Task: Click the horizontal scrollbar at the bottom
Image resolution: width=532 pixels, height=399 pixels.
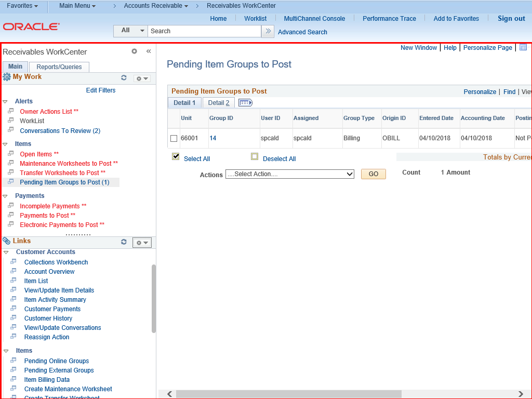Action: [x=343, y=394]
